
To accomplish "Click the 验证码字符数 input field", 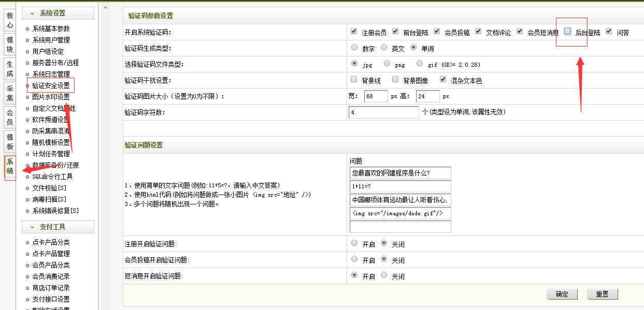I will [x=384, y=112].
